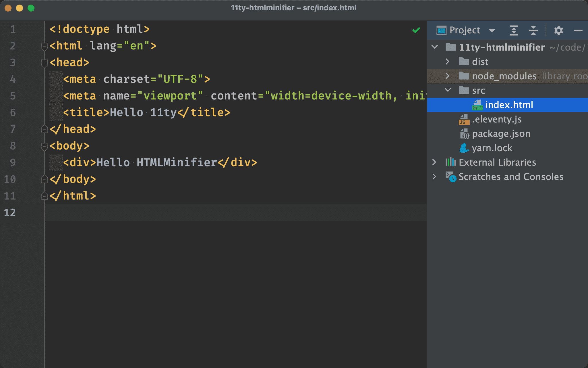Open the Project panel settings gear
Image resolution: width=588 pixels, height=368 pixels.
(558, 30)
